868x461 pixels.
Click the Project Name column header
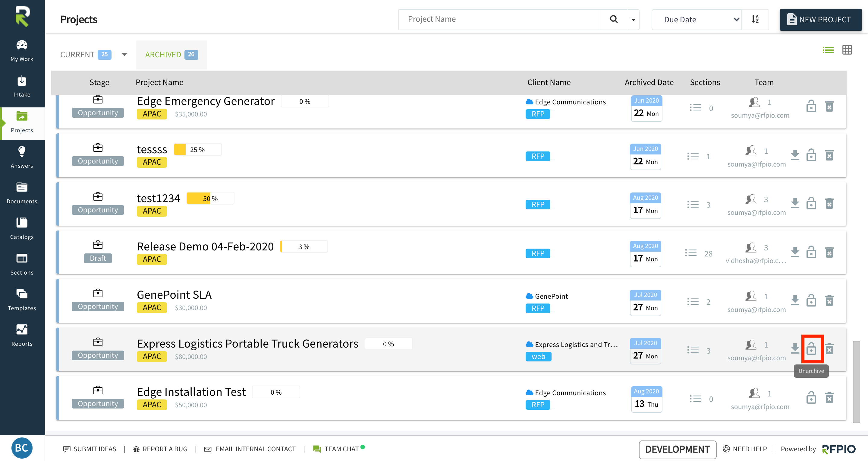click(159, 82)
